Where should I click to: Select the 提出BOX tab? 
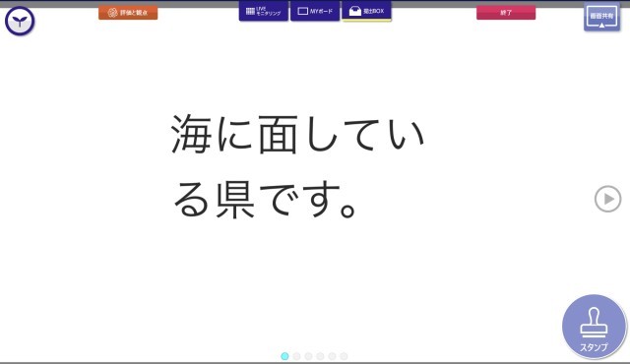click(366, 11)
